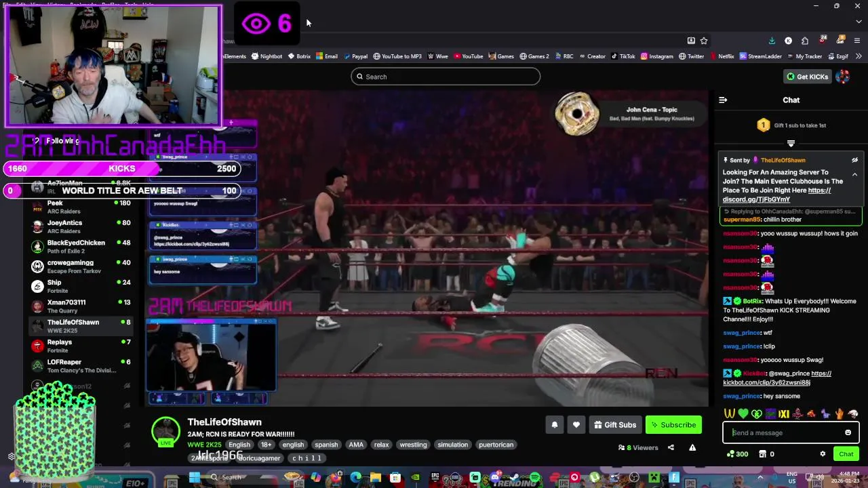
Task: Click the yellow 'IXI' emote
Action: 784,413
